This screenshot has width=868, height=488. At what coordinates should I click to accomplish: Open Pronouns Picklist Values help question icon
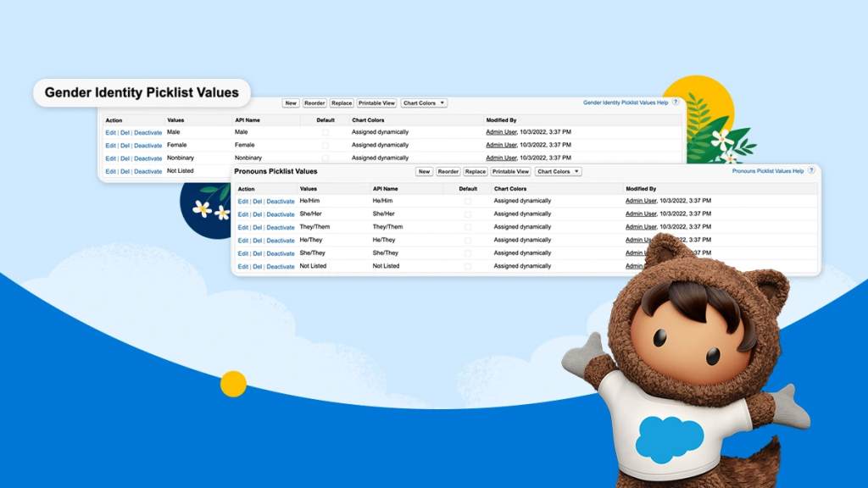[811, 170]
